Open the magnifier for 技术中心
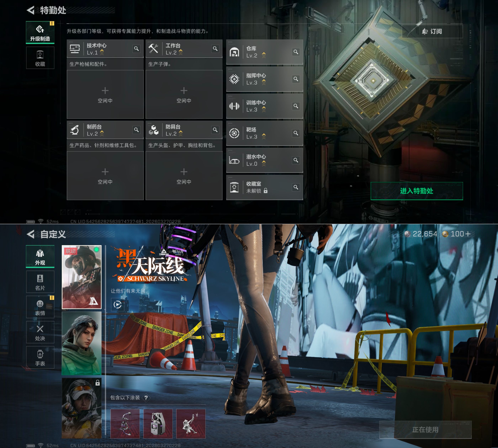Image resolution: width=498 pixels, height=448 pixels. pyautogui.click(x=136, y=49)
